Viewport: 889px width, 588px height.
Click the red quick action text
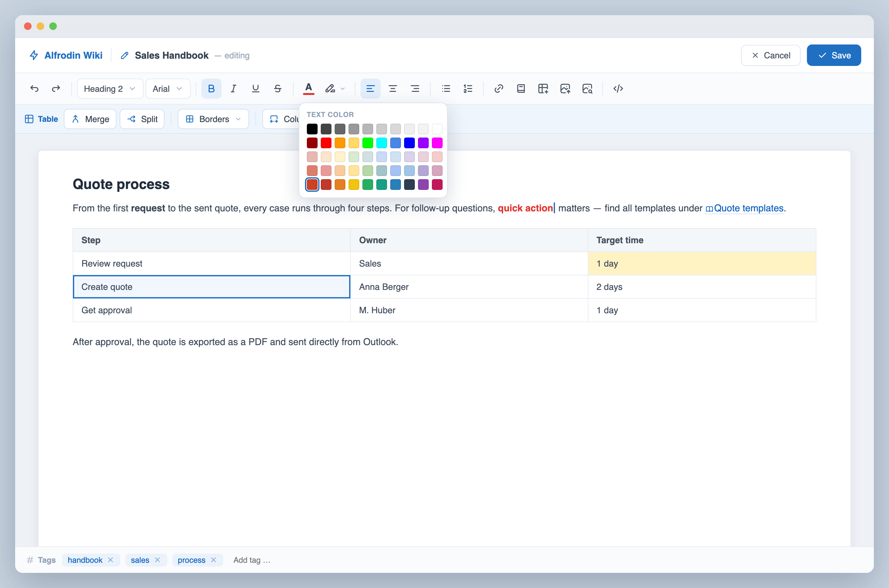(525, 208)
